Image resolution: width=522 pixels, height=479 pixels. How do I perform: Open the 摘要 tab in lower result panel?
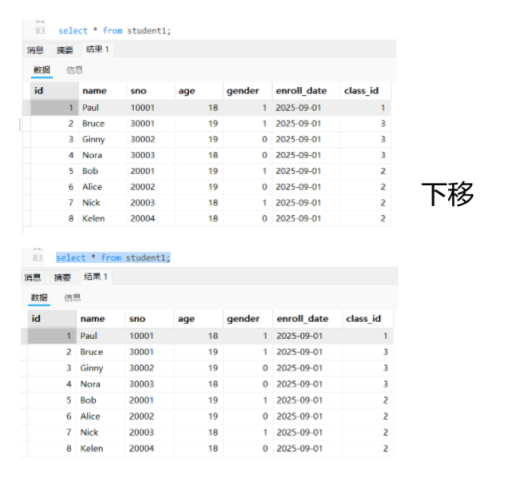click(62, 277)
